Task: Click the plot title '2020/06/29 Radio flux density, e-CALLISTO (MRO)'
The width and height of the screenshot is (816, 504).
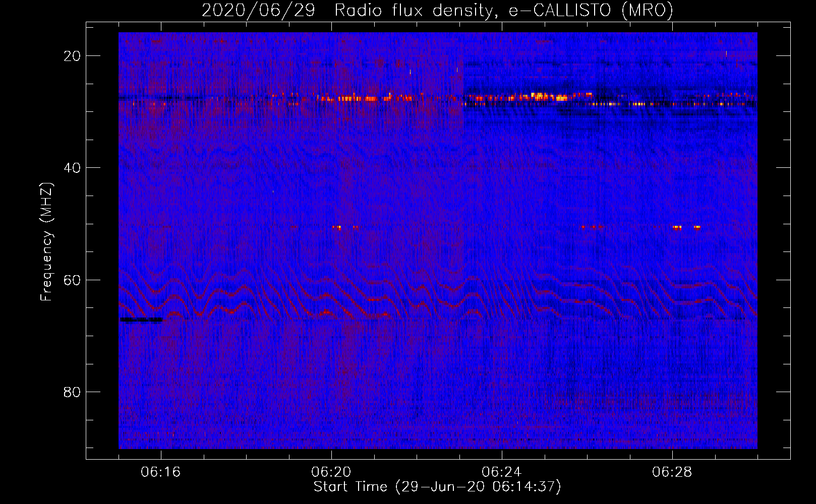Action: click(x=437, y=11)
